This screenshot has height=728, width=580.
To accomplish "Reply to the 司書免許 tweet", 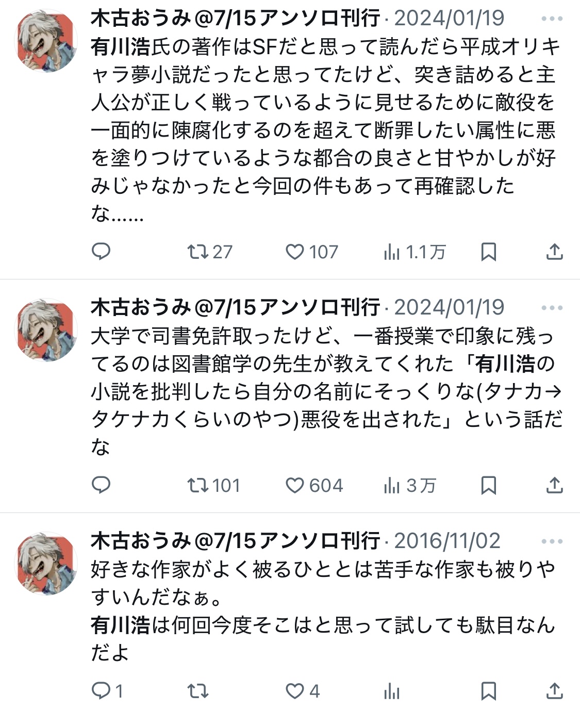I will click(101, 485).
